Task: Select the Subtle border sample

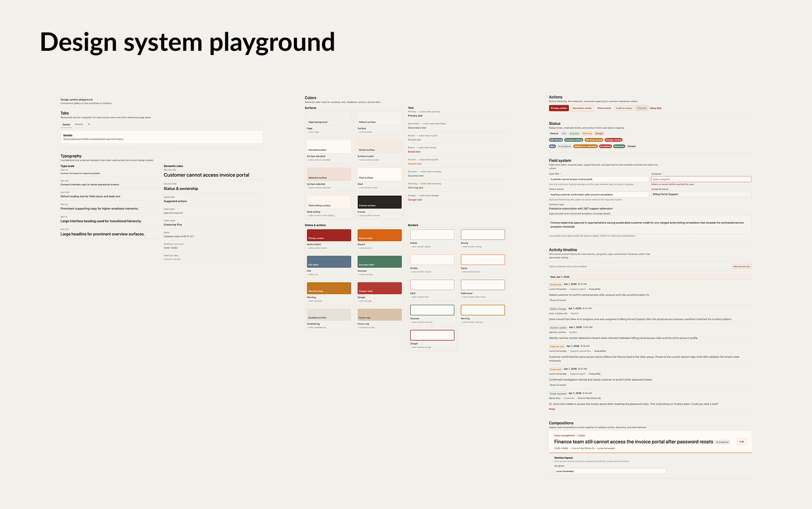Action: [432, 234]
